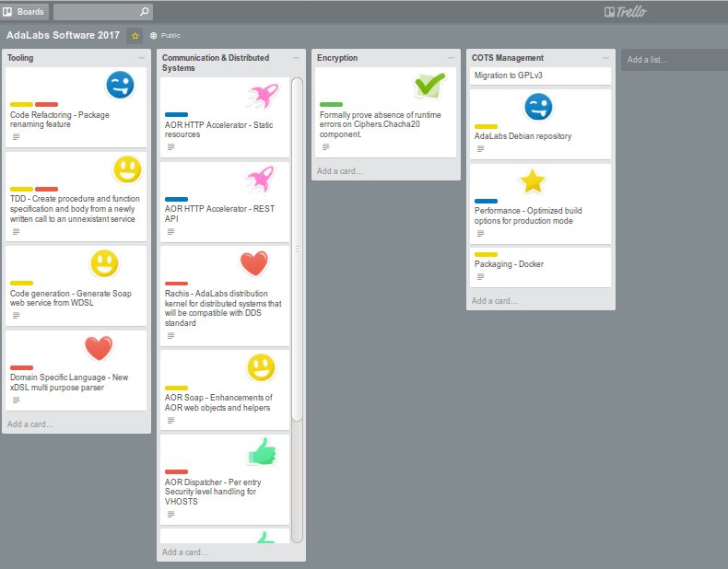Click rocket sticker on REST API card
The width and height of the screenshot is (728, 569).
coord(261,180)
